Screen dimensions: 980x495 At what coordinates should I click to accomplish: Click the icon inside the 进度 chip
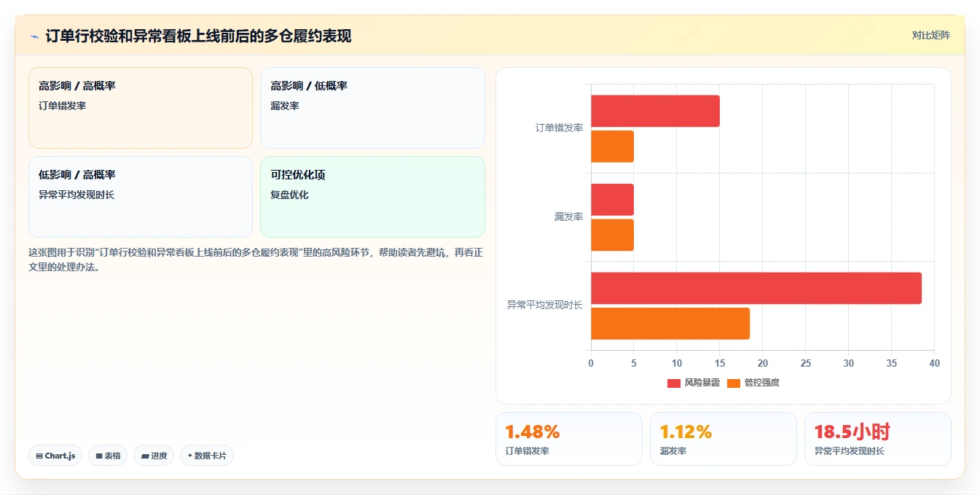[x=145, y=456]
